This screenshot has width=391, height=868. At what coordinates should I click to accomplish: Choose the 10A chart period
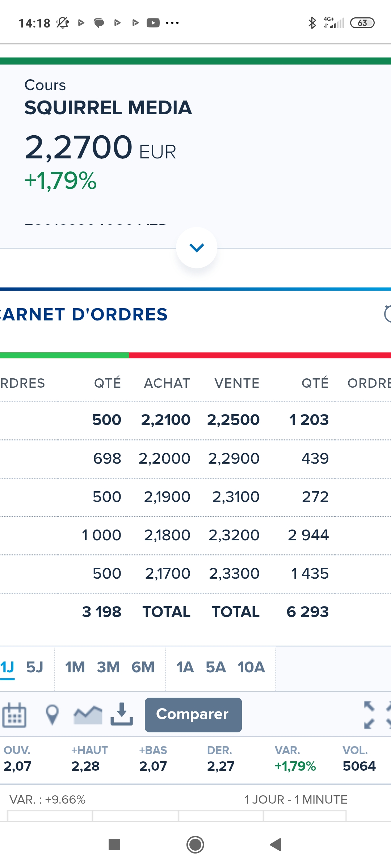click(x=251, y=667)
